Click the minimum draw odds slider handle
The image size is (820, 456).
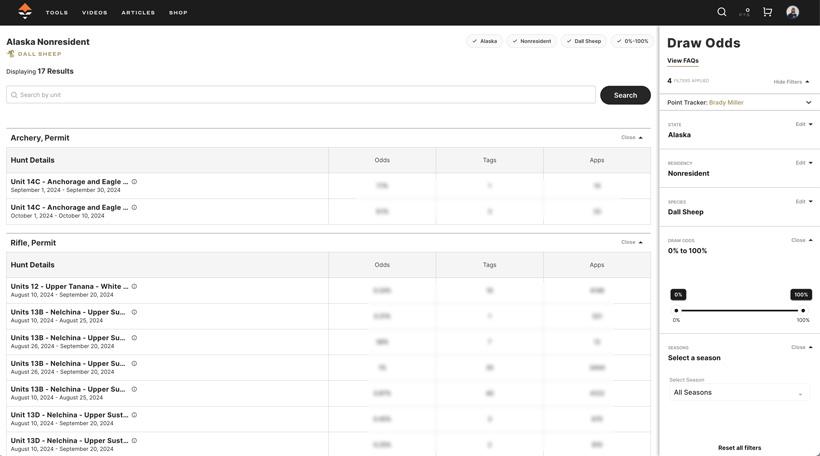[676, 311]
